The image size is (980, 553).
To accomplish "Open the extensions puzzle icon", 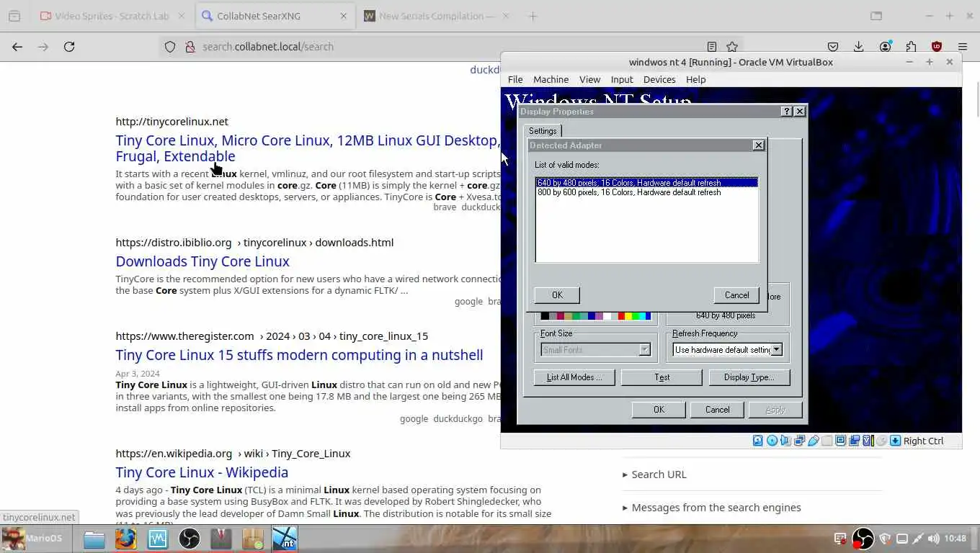I will [911, 47].
